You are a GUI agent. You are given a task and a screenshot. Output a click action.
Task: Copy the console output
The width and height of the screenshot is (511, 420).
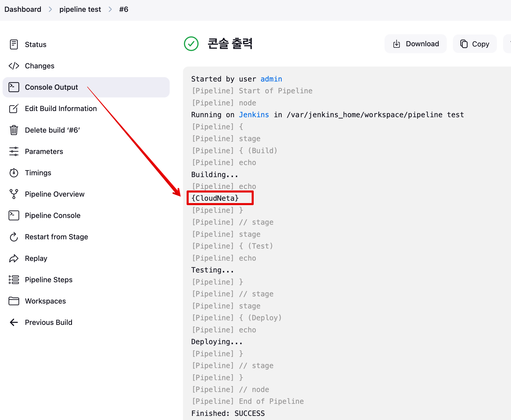pyautogui.click(x=474, y=44)
